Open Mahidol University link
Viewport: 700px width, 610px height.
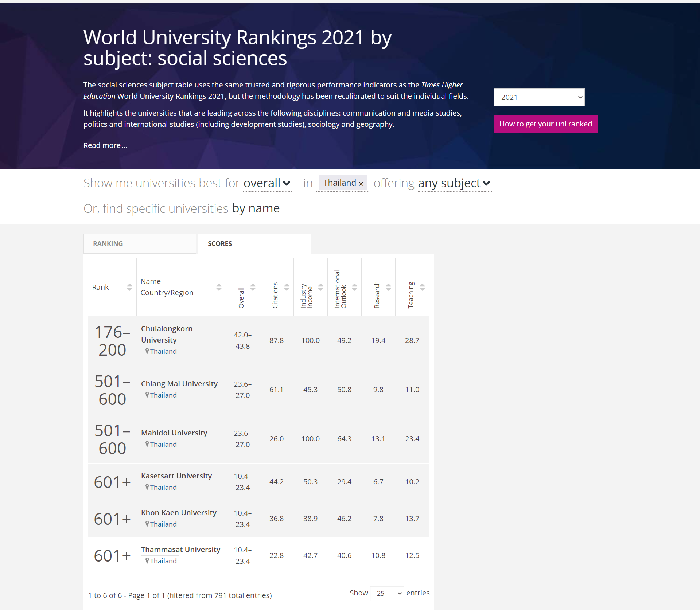point(174,433)
